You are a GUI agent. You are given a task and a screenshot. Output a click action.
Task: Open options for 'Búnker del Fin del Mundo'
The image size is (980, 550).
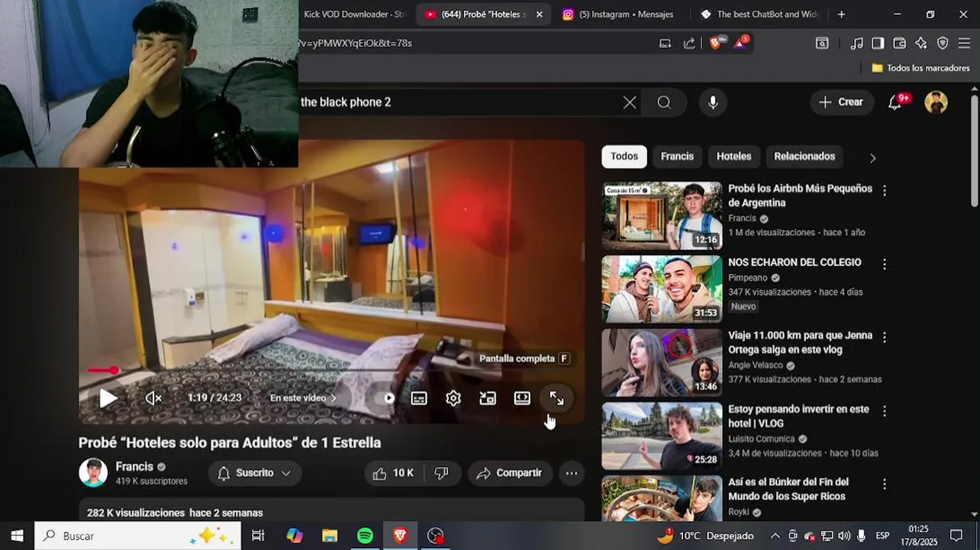pyautogui.click(x=885, y=484)
